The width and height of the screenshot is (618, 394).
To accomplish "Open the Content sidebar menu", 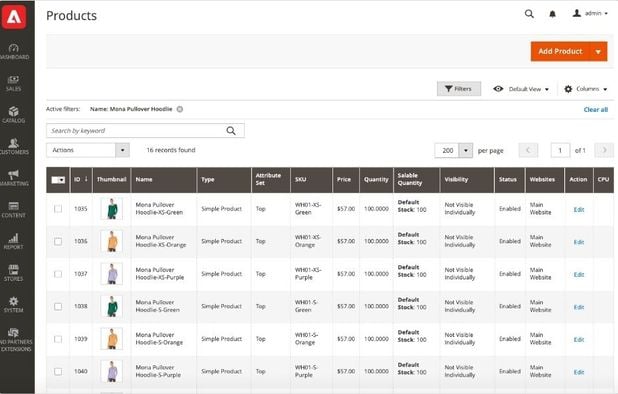I will click(13, 210).
